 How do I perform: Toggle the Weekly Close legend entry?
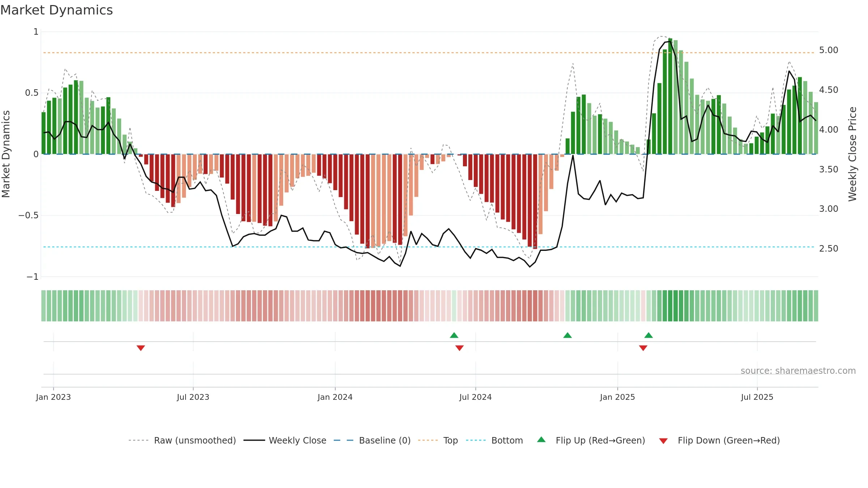point(285,440)
